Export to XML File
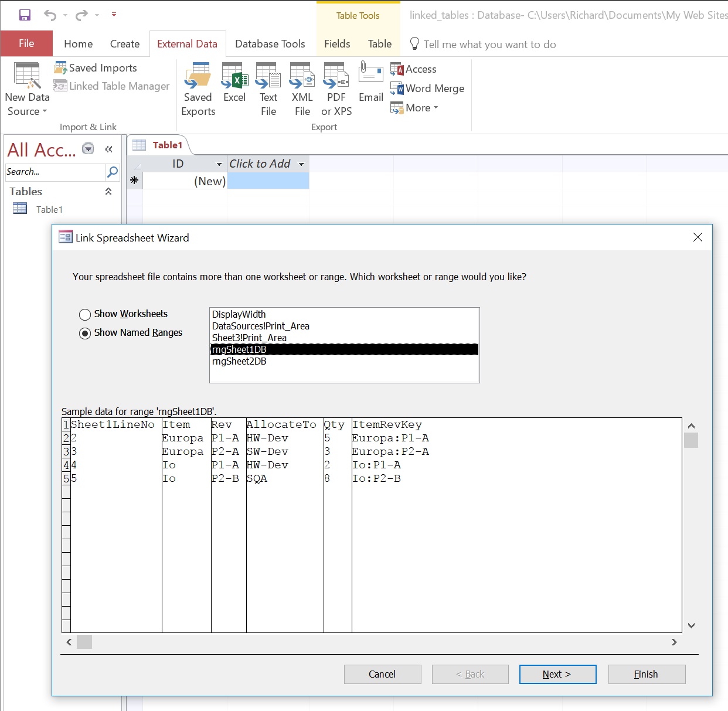Screen dimensions: 728x711 pyautogui.click(x=302, y=89)
